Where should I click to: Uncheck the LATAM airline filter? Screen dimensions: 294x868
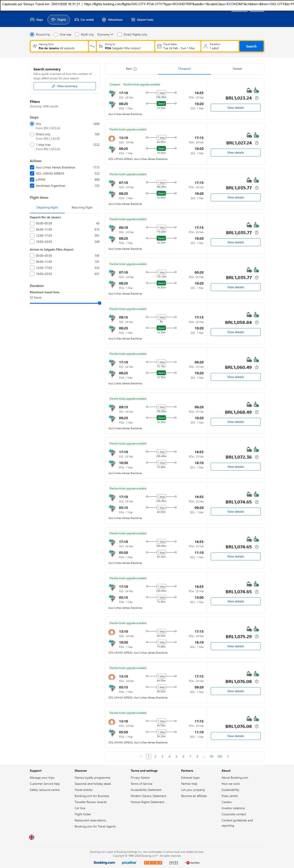[32, 180]
